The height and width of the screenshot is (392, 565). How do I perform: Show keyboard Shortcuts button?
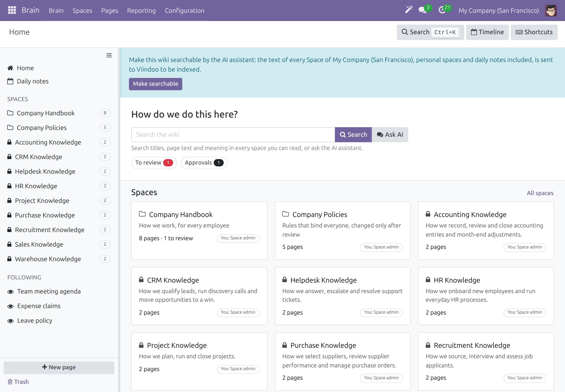534,32
